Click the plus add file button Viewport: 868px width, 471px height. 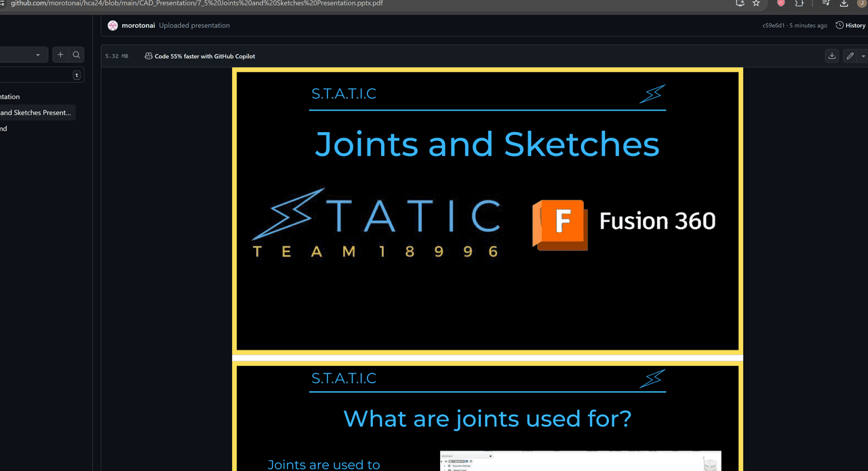click(60, 55)
